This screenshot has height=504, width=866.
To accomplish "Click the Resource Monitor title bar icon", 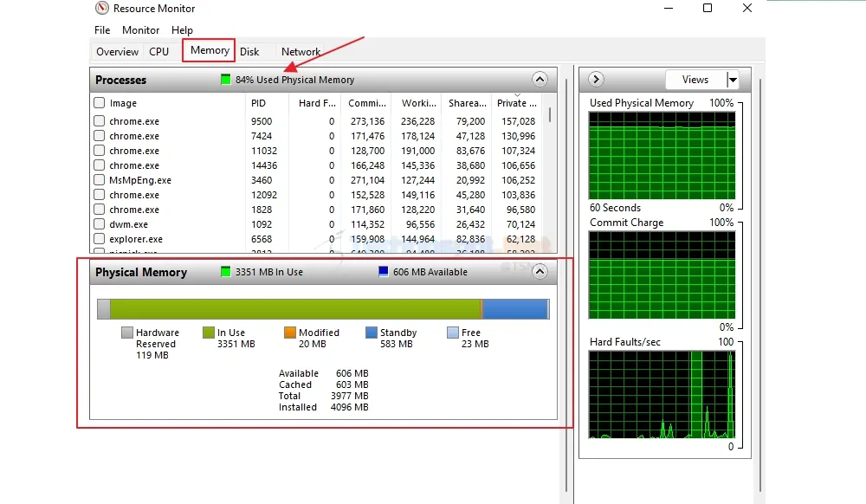I will (101, 9).
